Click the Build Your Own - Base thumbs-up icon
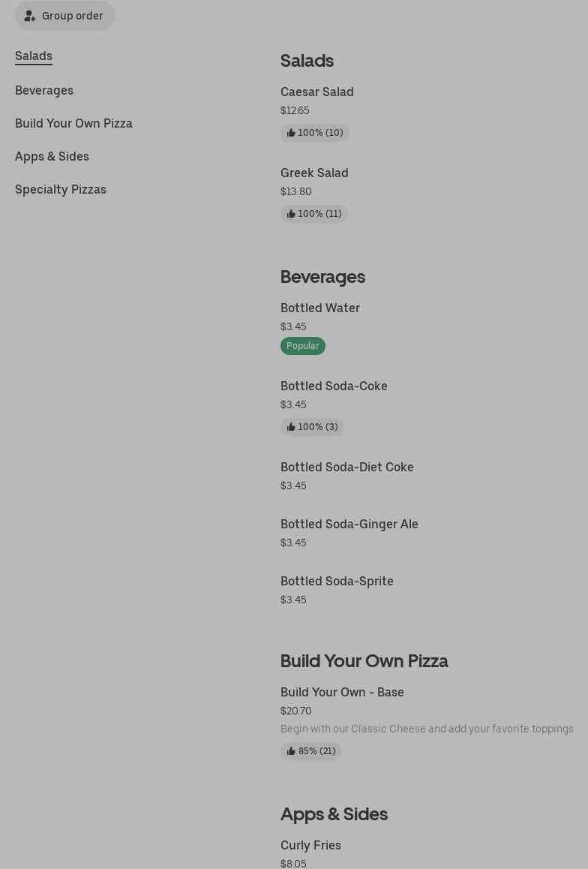This screenshot has height=869, width=588. click(291, 751)
